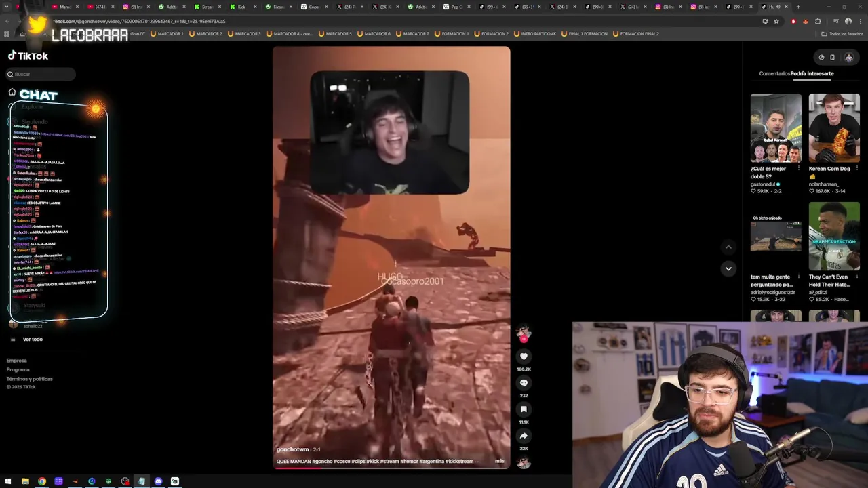The width and height of the screenshot is (868, 488).
Task: Open Chrome profile avatar in toolbar
Action: 848,21
